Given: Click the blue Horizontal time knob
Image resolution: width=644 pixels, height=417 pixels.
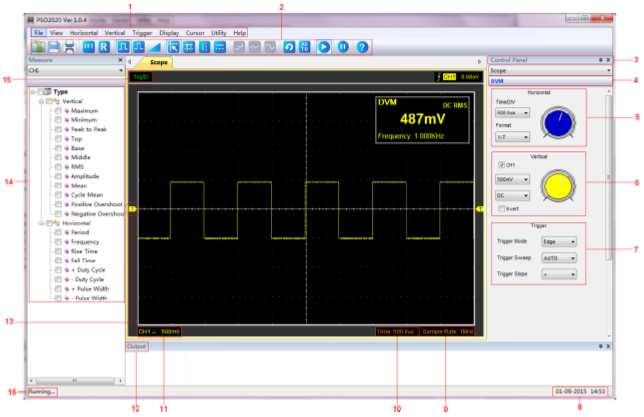Looking at the screenshot, I should 558,122.
